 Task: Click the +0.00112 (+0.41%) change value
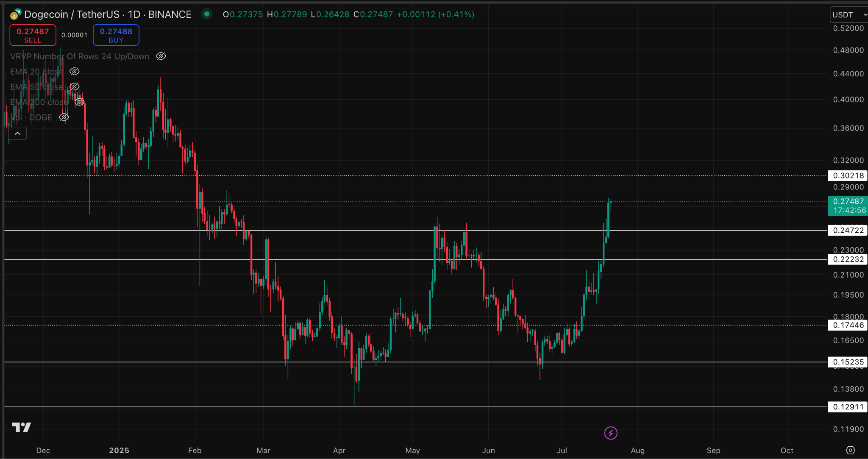point(435,14)
